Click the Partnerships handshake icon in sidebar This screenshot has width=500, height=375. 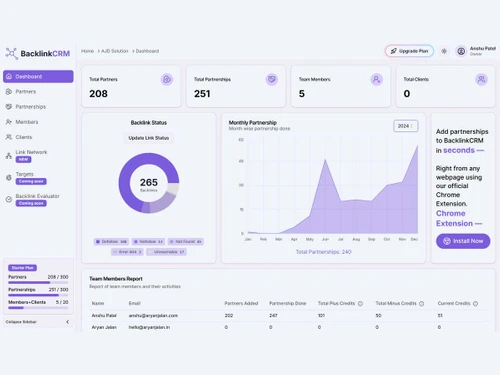coord(9,107)
